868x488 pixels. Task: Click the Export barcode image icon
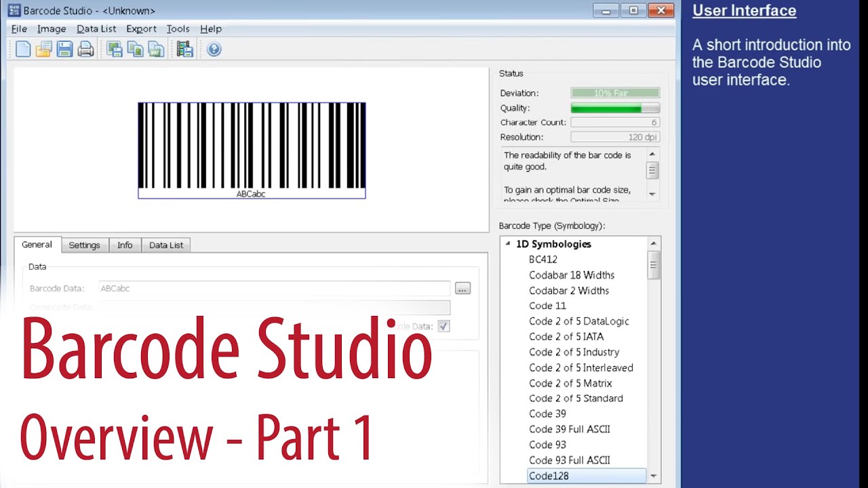[x=115, y=49]
